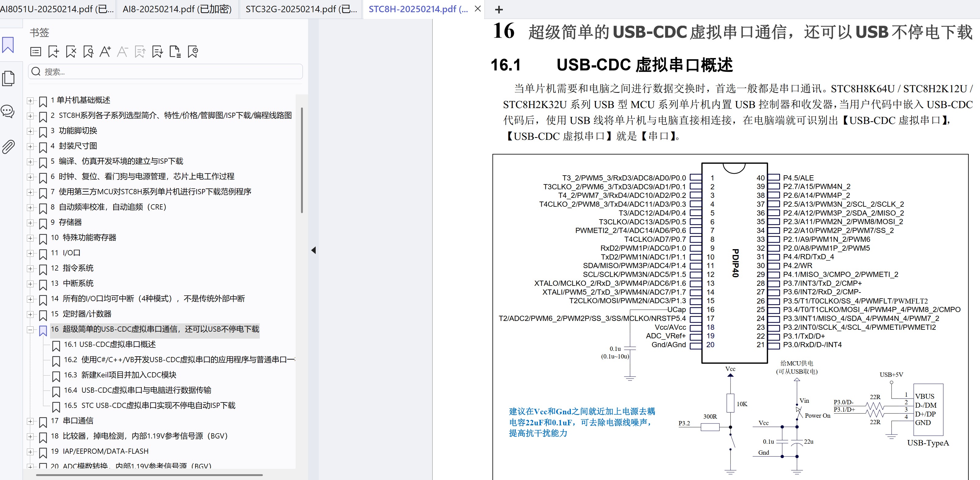The height and width of the screenshot is (480, 980).
Task: Click the collapse-all bookmarks icon
Action: pos(193,52)
